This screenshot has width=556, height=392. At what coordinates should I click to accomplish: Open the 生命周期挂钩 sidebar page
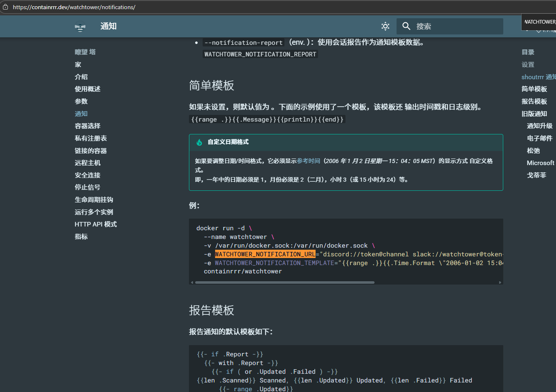point(94,200)
